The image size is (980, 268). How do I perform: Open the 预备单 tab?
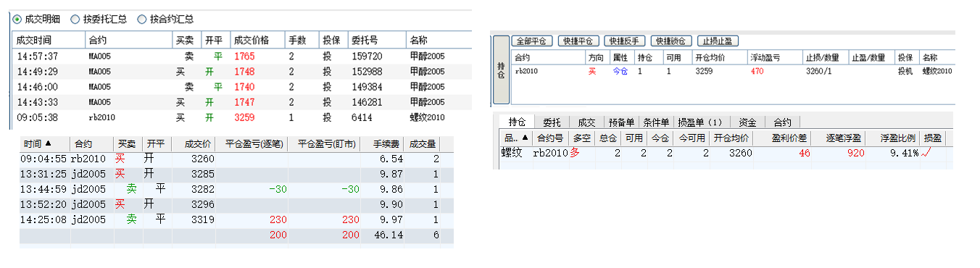click(x=621, y=122)
